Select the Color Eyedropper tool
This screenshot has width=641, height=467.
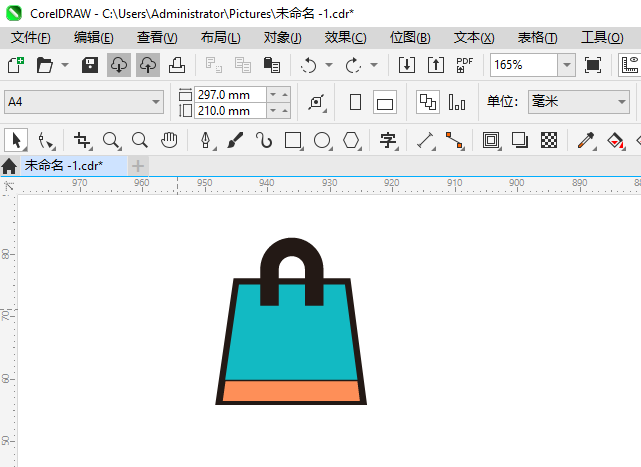(x=586, y=140)
